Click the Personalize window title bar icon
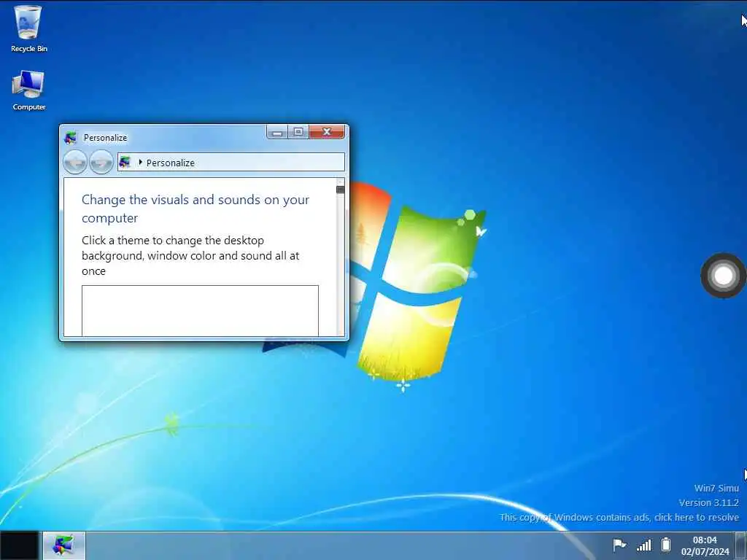747x560 pixels. click(x=71, y=138)
